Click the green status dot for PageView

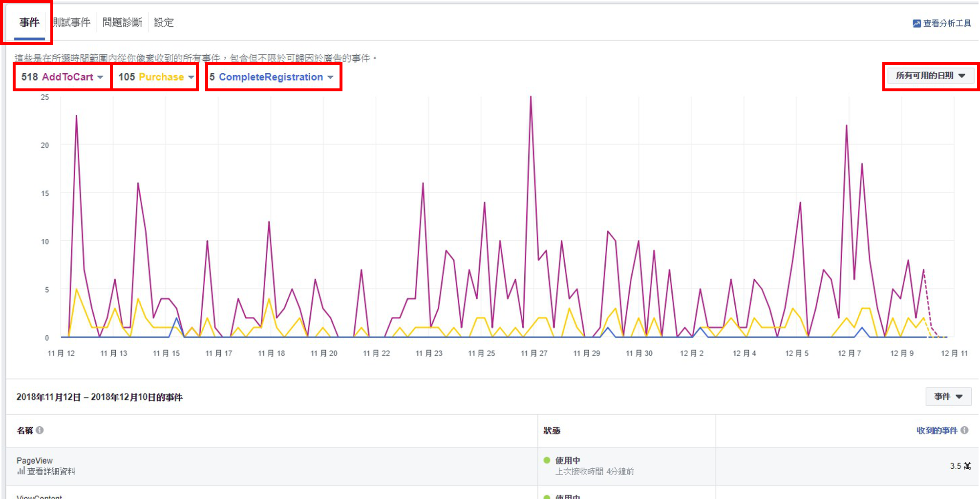[x=547, y=460]
